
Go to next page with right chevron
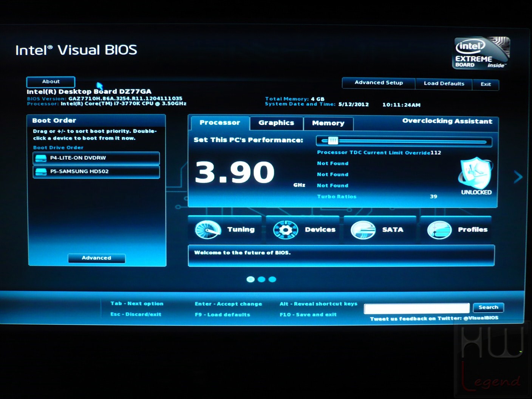pos(518,176)
